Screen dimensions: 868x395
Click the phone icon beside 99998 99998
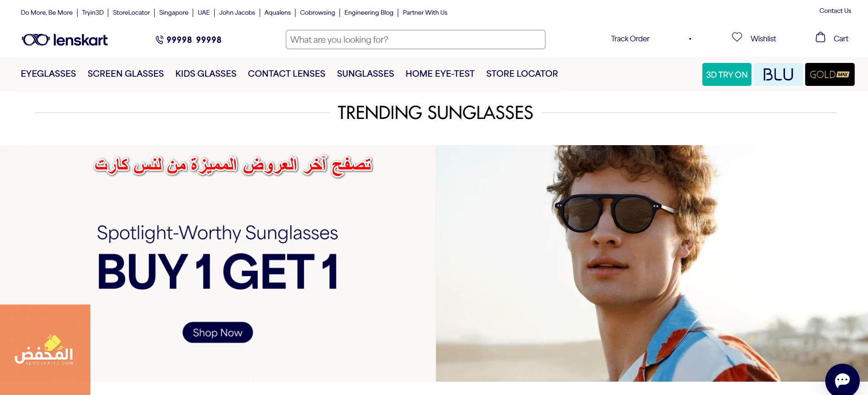[x=160, y=40]
